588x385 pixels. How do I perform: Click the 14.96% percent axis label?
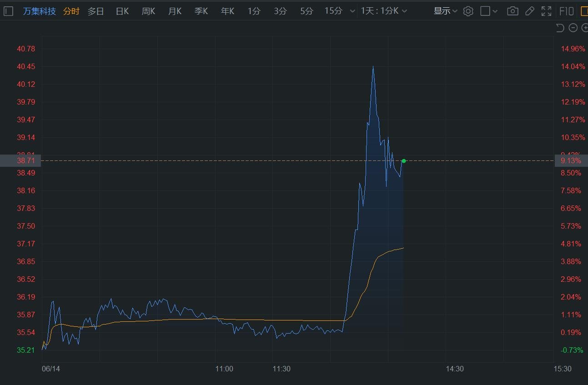[x=573, y=49]
